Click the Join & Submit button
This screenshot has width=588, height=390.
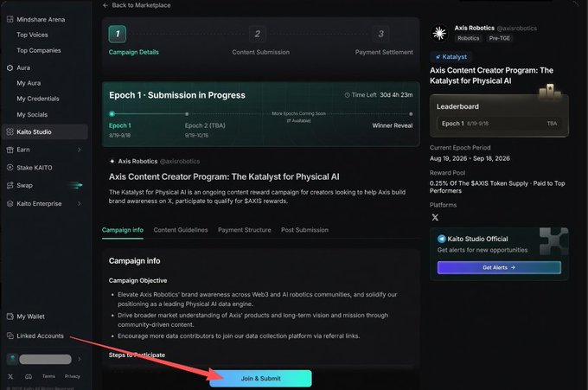[x=260, y=379]
